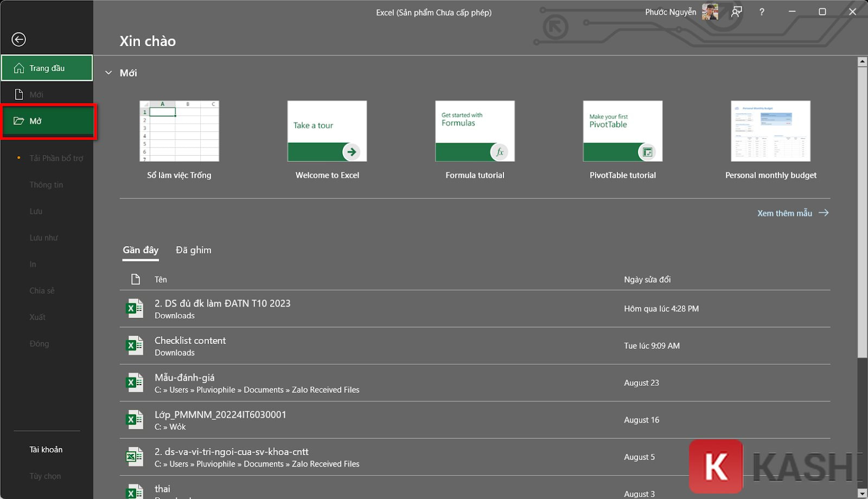Screen dimensions: 868x499
Task: Click the arrow icon on Take a tour
Action: 352,152
